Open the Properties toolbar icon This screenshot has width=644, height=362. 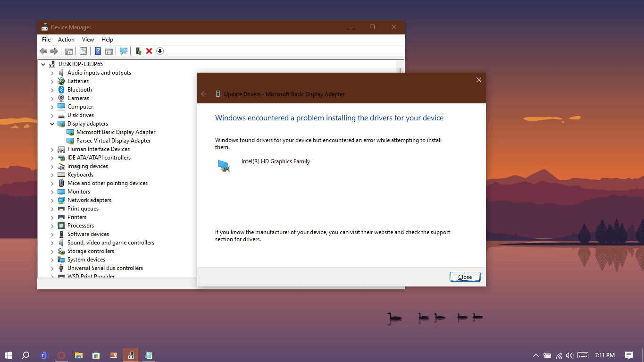[x=84, y=51]
